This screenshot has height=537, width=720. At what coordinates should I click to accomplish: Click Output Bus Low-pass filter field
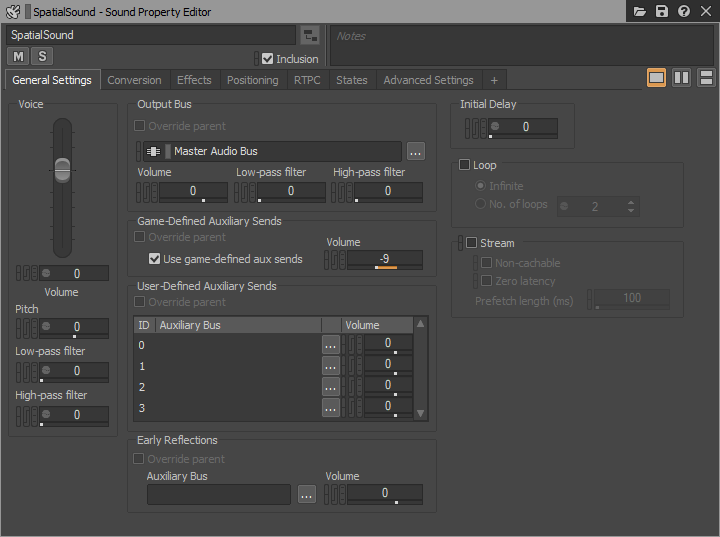click(x=291, y=192)
